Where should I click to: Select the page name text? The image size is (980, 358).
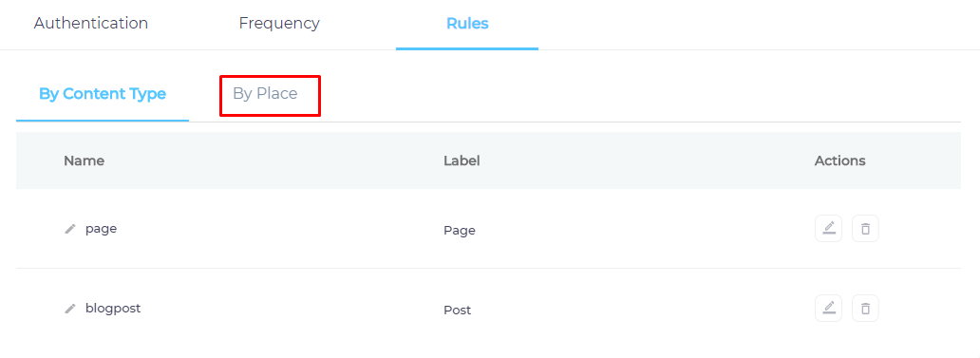(x=102, y=229)
